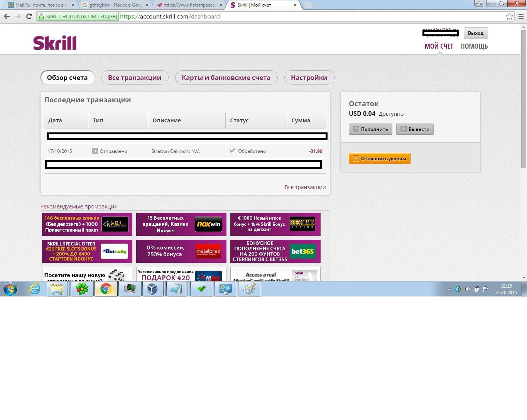
Task: Open the ICQ flower icon in taskbar
Action: pos(82,289)
